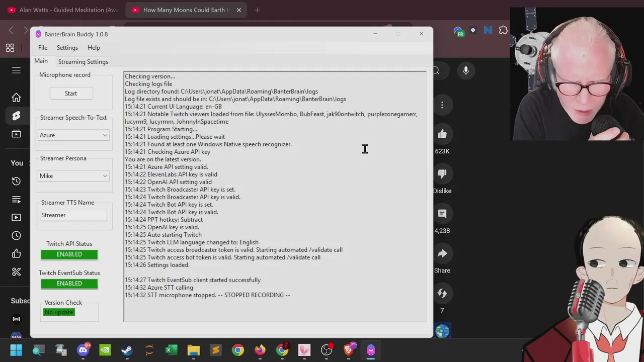This screenshot has height=362, width=644.
Task: Click BanterBrain Buddy taskbar icon
Action: [371, 350]
